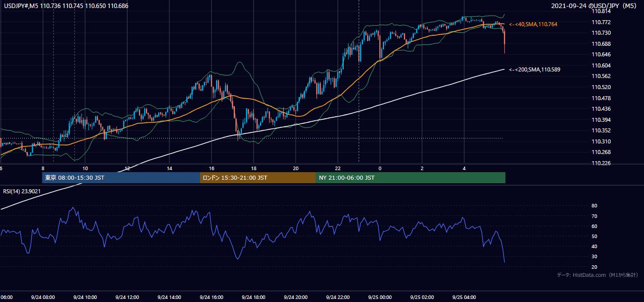Click hour tick 0 under the price chart

pyautogui.click(x=380, y=168)
